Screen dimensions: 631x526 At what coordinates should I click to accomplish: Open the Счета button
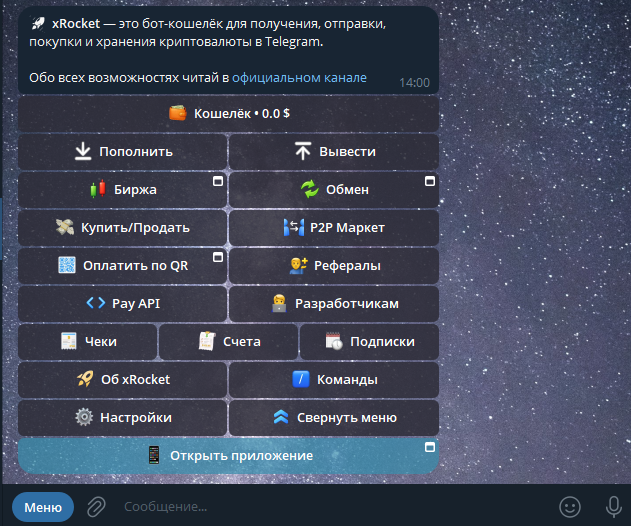coord(229,342)
